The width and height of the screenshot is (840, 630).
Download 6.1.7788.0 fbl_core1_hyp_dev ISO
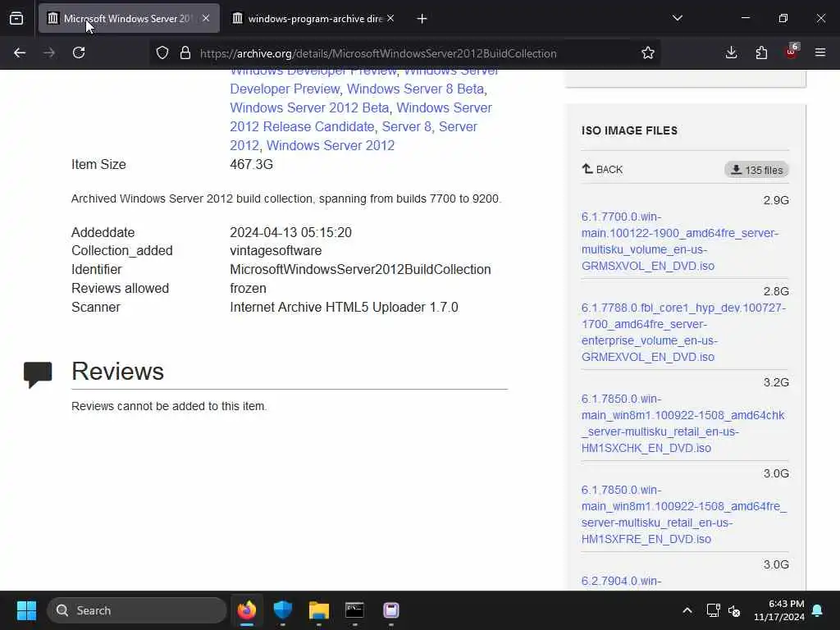pyautogui.click(x=683, y=332)
